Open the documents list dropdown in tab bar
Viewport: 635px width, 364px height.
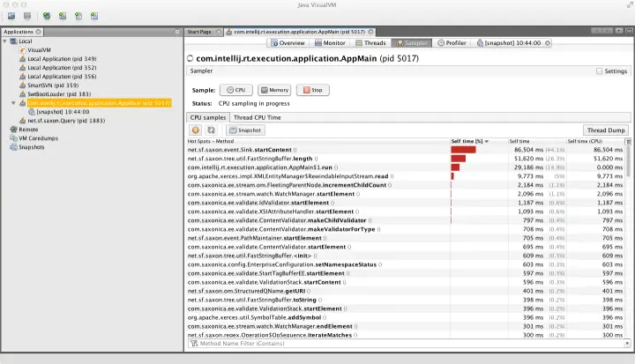coord(619,31)
